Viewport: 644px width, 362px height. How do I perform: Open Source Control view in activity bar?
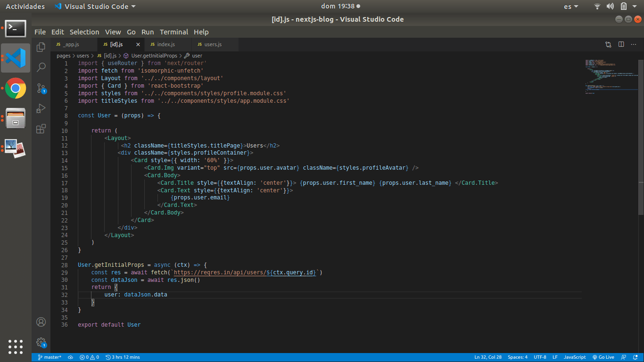pos(41,88)
